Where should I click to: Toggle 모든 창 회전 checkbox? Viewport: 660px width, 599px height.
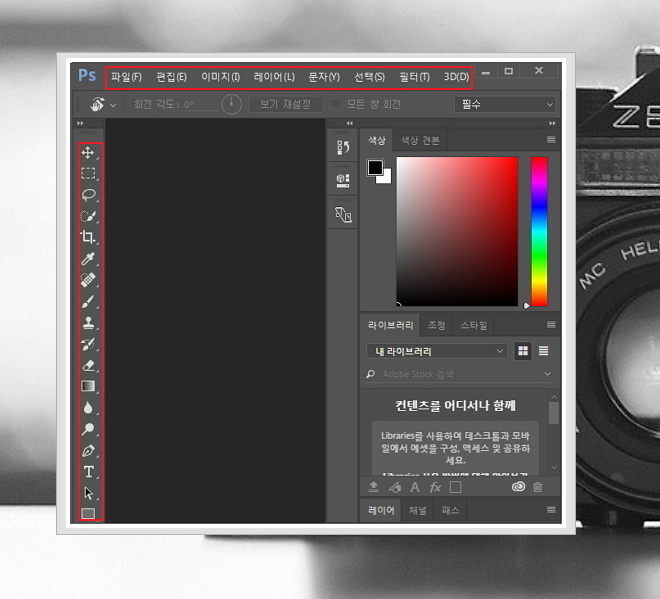point(335,104)
